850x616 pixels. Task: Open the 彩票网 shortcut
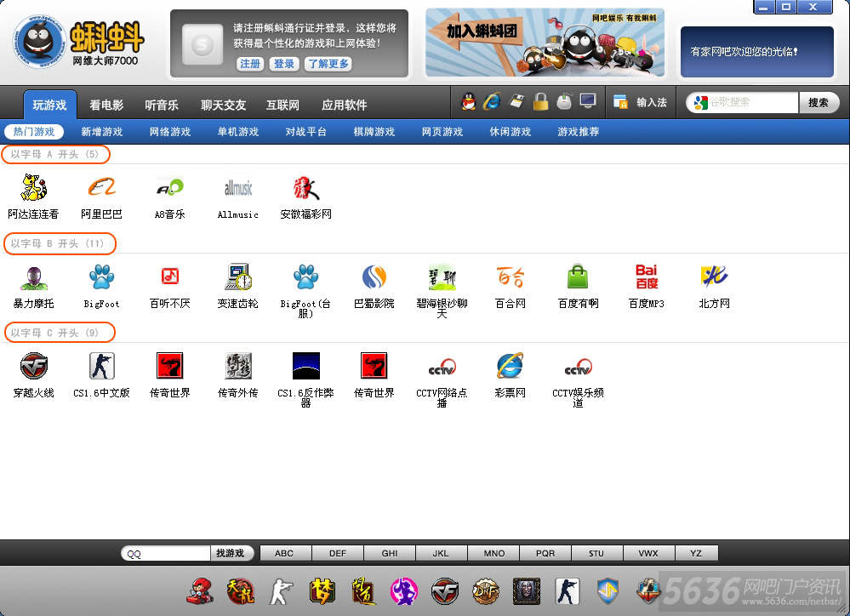[x=511, y=375]
